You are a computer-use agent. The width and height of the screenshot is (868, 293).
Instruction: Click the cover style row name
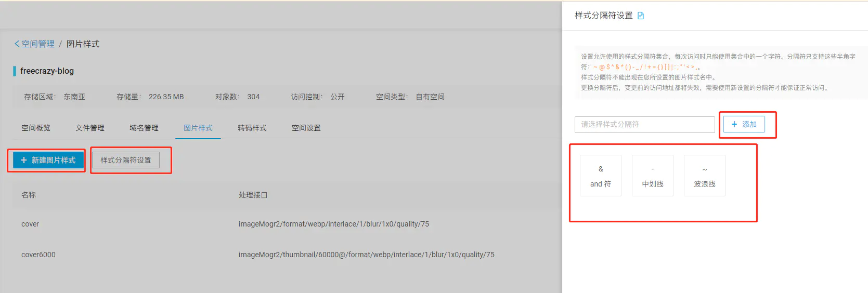pyautogui.click(x=30, y=224)
